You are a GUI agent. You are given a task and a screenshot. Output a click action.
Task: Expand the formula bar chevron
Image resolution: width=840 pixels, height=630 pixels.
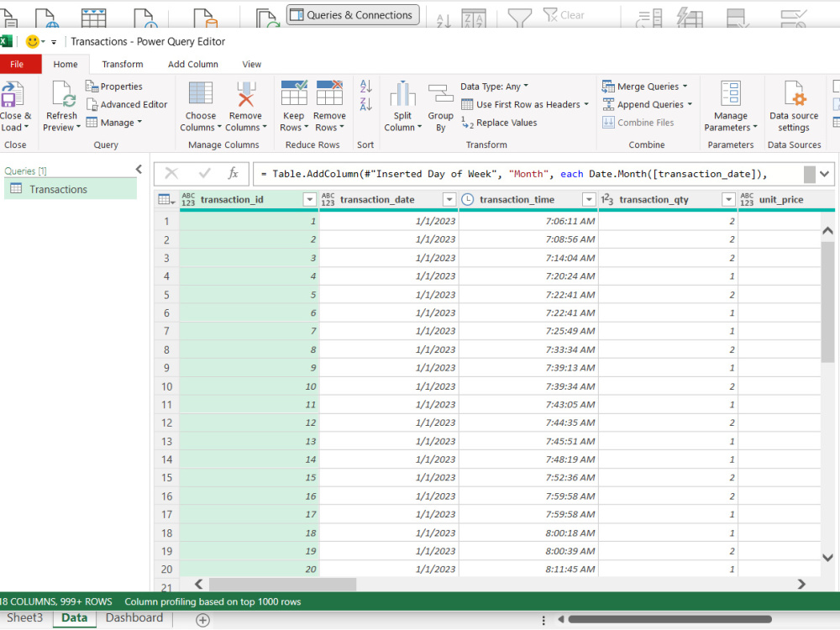(825, 174)
